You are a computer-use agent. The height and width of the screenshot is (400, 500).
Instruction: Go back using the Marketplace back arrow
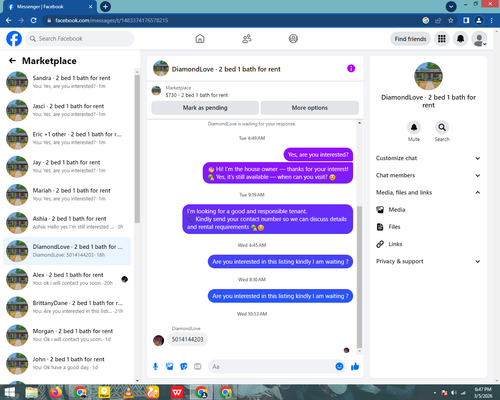pyautogui.click(x=12, y=60)
